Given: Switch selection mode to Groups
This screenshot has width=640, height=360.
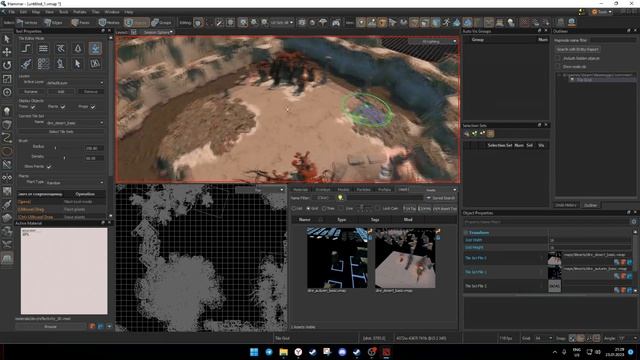Looking at the screenshot, I should click(x=162, y=22).
